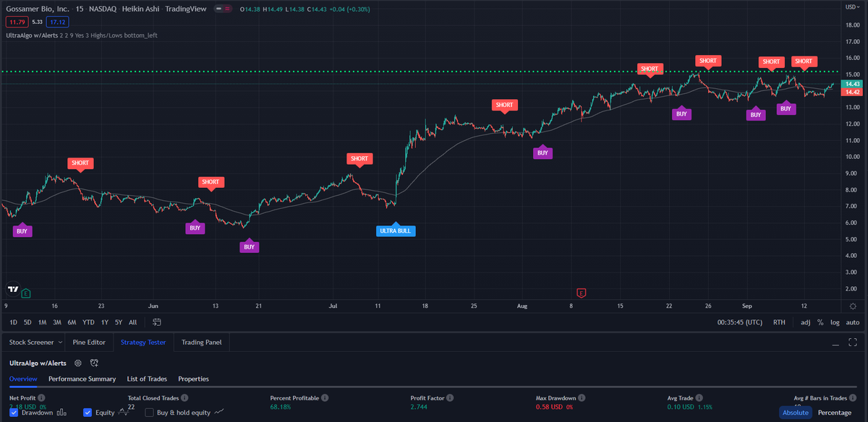Open the Go to date calendar icon
The height and width of the screenshot is (422, 868).
[x=157, y=322]
